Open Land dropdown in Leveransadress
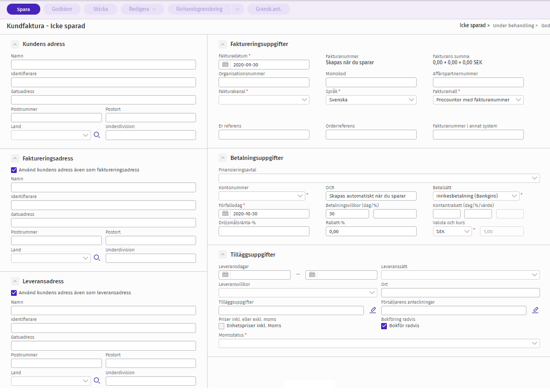Image resolution: width=550 pixels, height=392 pixels. point(51,381)
